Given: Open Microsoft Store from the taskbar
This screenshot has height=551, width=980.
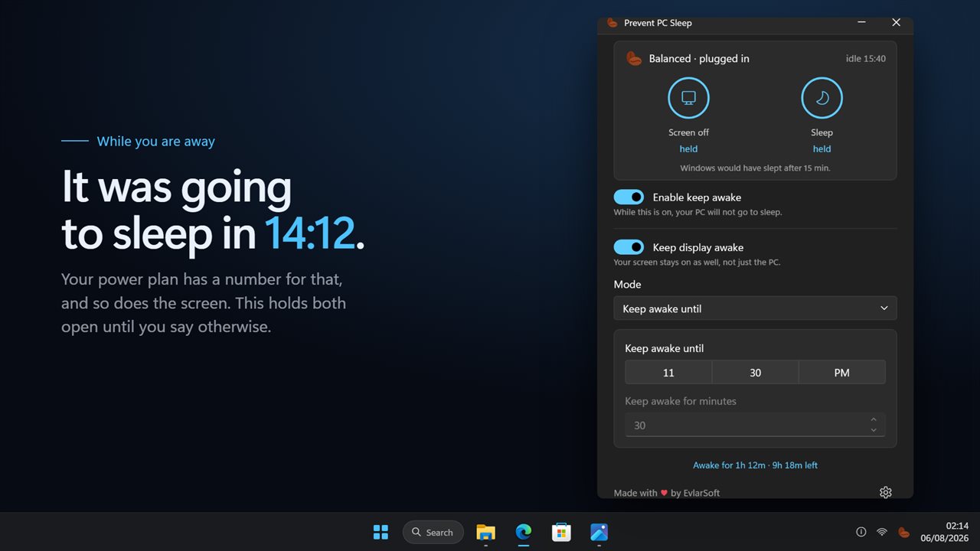Looking at the screenshot, I should point(561,532).
